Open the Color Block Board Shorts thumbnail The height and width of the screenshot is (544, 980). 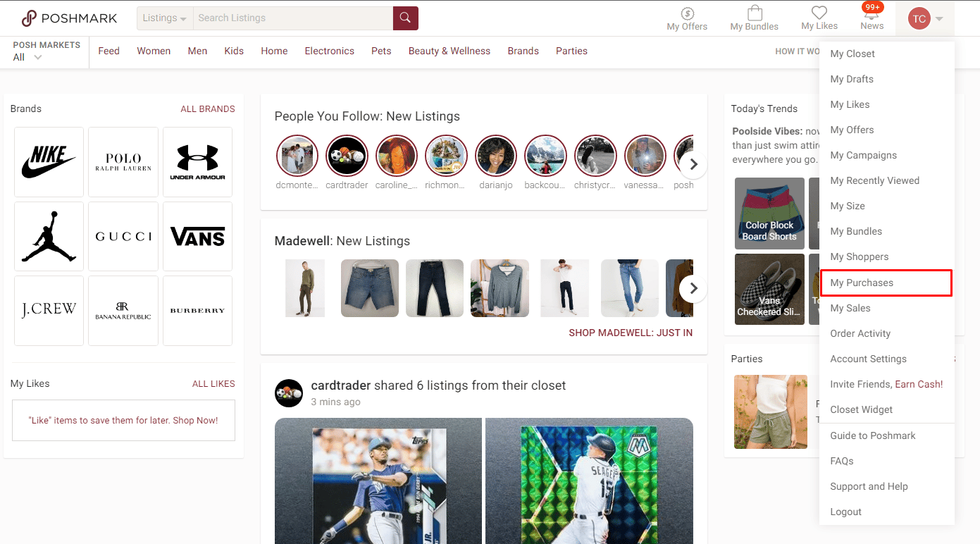(769, 213)
